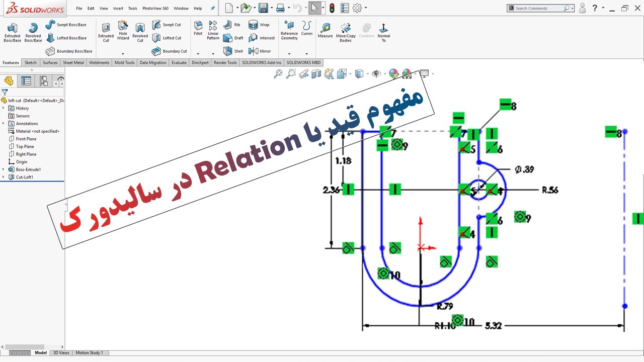Viewport: 644px width, 362px height.
Task: Select the Swept Cut tool
Action: (167, 25)
